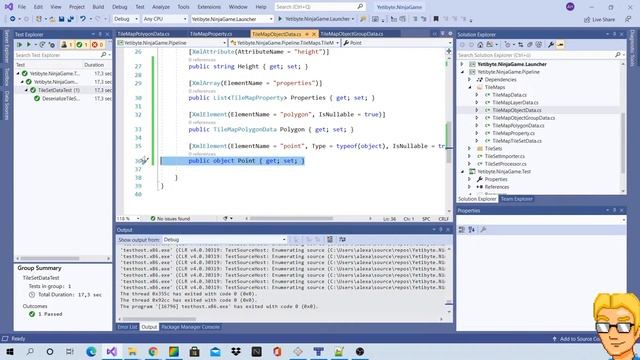Switch to Package Manager Console tab
The width and height of the screenshot is (640, 360).
(190, 327)
